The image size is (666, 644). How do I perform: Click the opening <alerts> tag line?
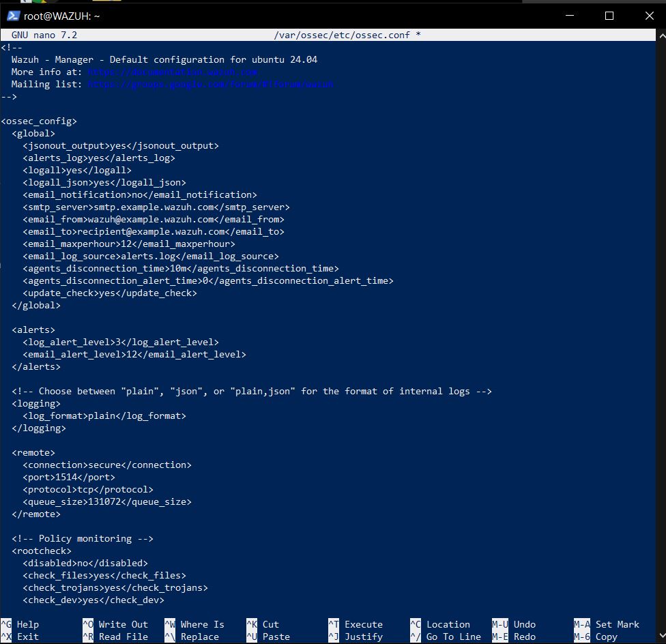33,330
